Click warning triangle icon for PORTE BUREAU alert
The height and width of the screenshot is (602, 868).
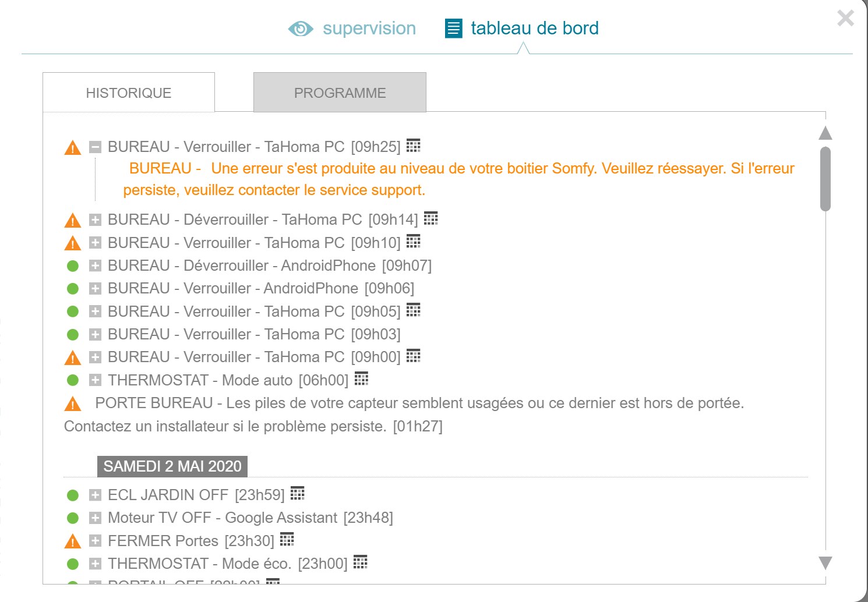72,403
